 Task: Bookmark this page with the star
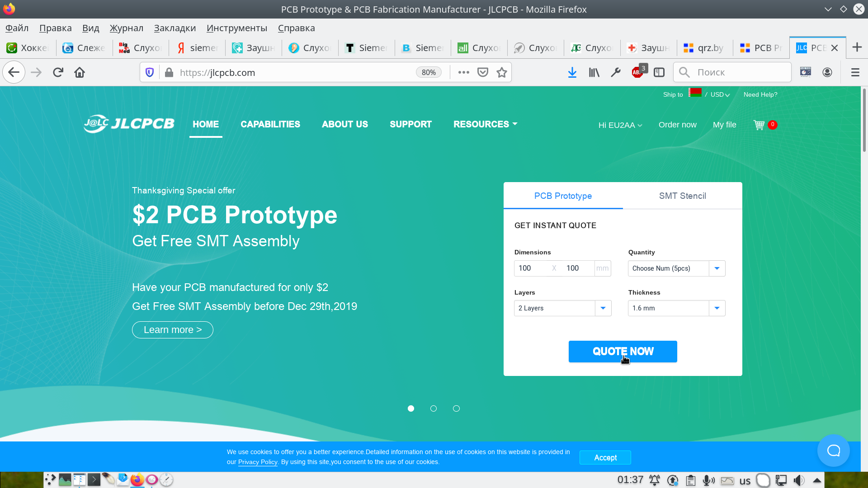coord(502,72)
